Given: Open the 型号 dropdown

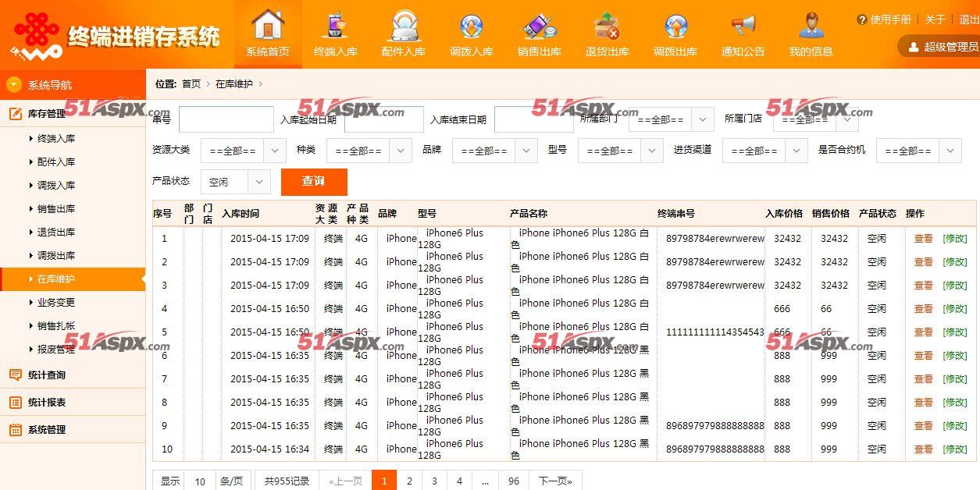Looking at the screenshot, I should click(621, 151).
